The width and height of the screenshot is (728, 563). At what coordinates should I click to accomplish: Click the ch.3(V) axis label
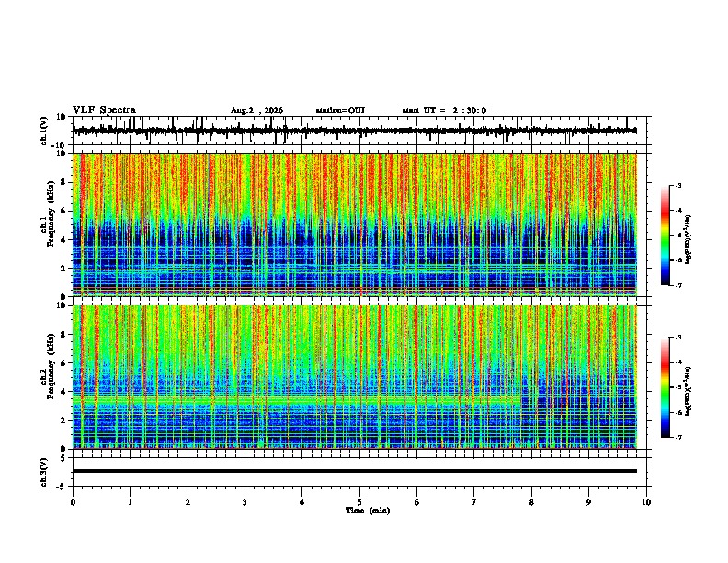(x=44, y=472)
